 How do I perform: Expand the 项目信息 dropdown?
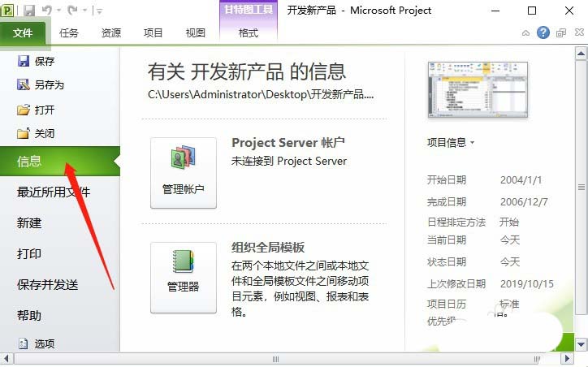point(451,143)
